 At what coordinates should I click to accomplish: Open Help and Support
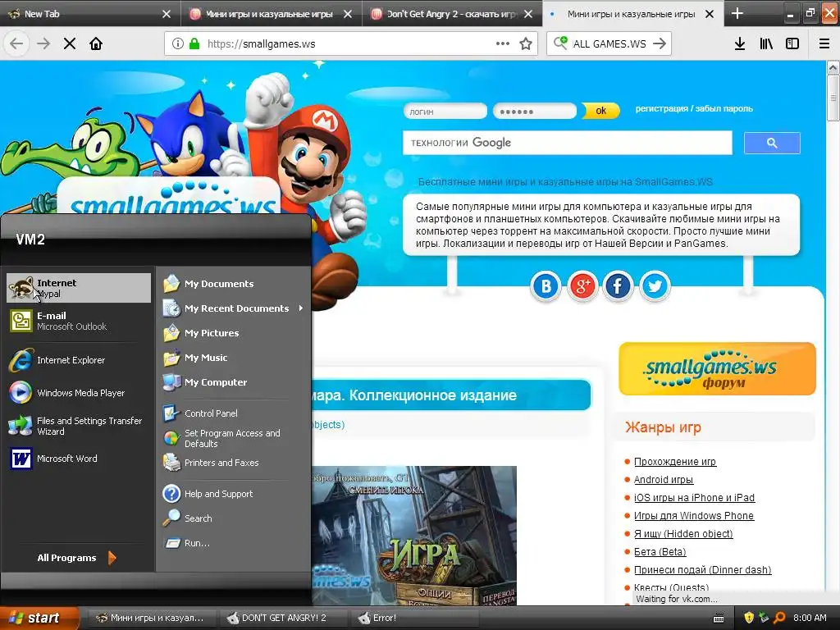(x=234, y=494)
